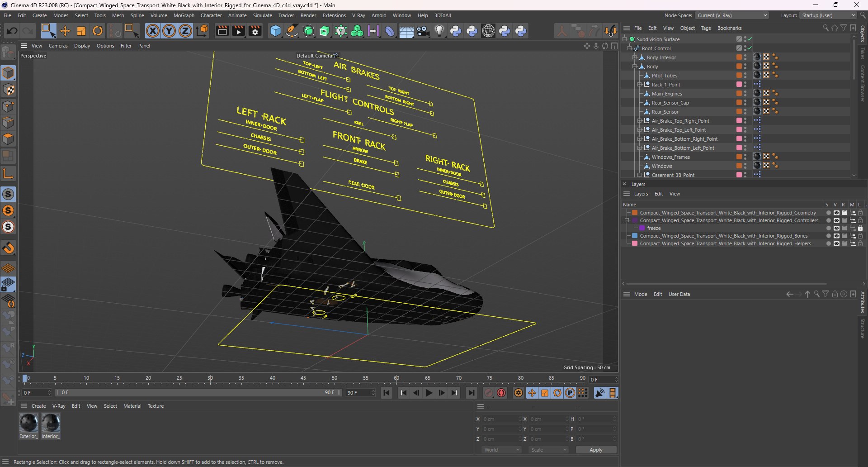Select the Move tool

[65, 31]
